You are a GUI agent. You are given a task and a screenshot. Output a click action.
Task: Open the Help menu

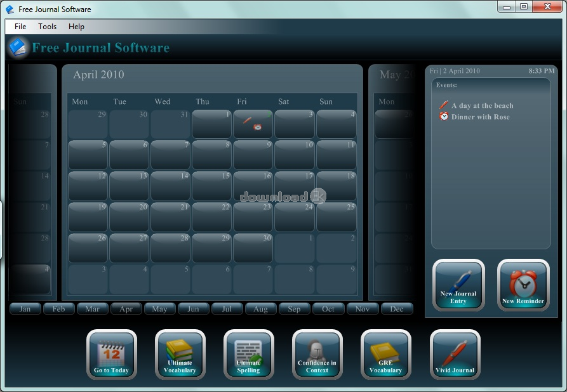76,27
